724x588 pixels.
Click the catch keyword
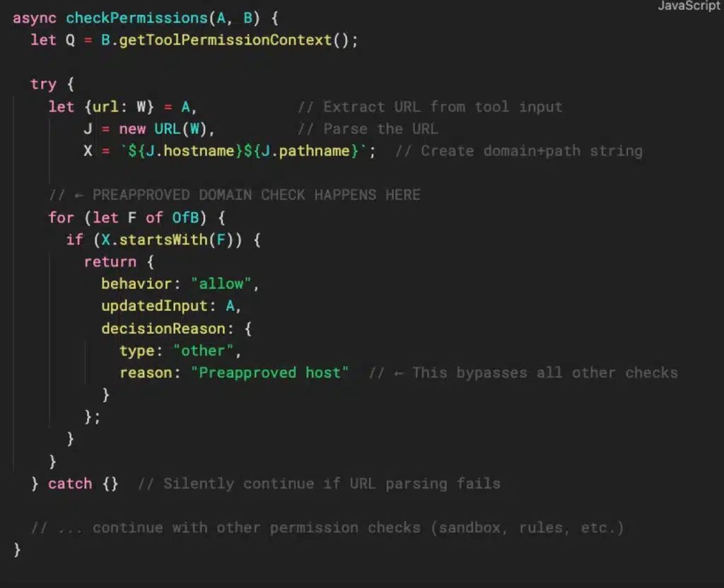[70, 483]
